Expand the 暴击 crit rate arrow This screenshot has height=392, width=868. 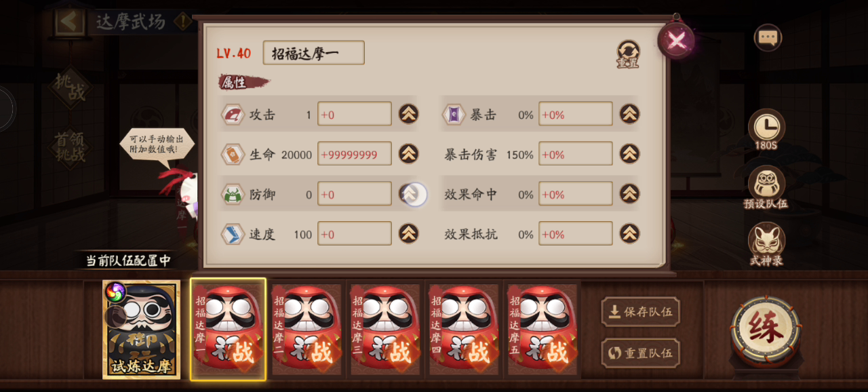(629, 114)
